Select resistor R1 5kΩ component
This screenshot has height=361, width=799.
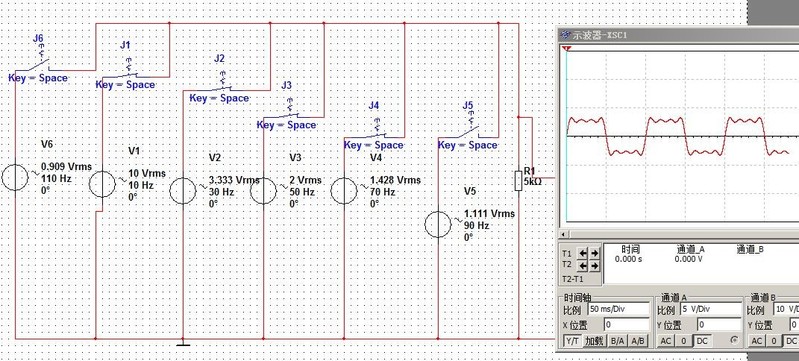(518, 181)
